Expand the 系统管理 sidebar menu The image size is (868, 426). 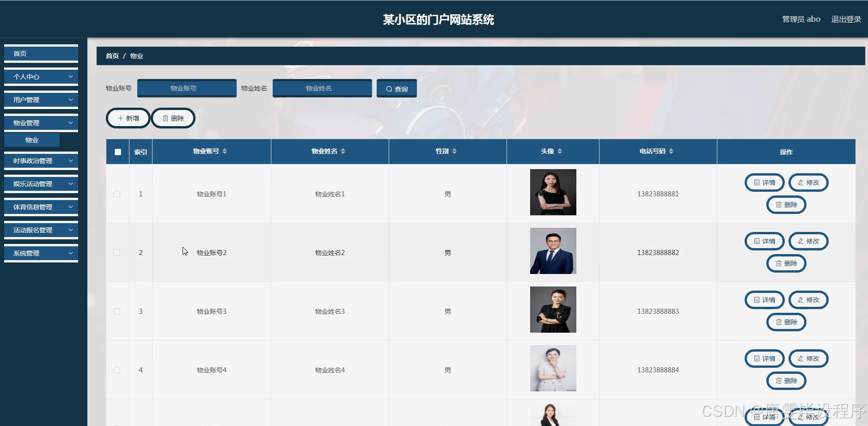41,253
